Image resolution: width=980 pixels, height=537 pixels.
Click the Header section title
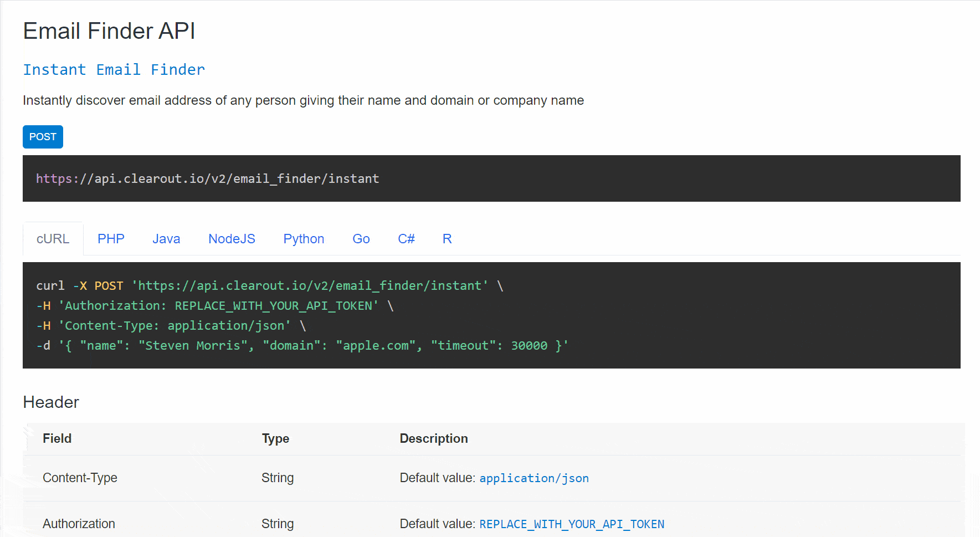[50, 402]
